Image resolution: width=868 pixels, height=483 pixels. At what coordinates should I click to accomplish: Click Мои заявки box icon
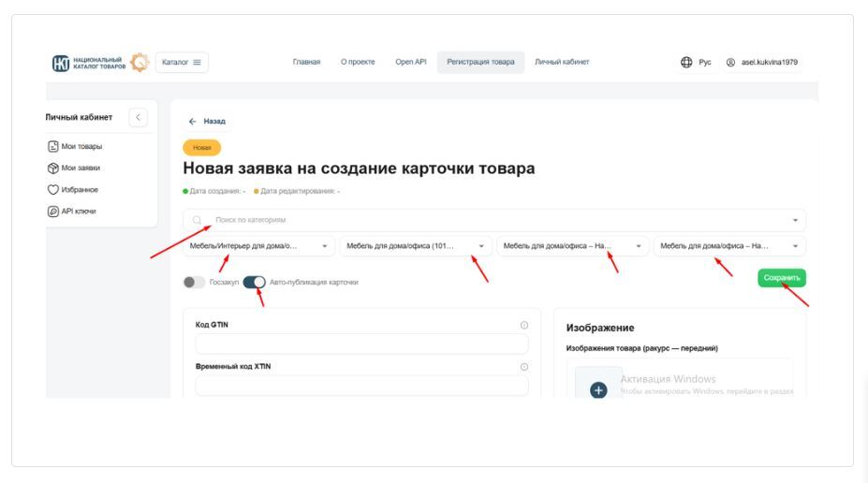click(x=53, y=168)
